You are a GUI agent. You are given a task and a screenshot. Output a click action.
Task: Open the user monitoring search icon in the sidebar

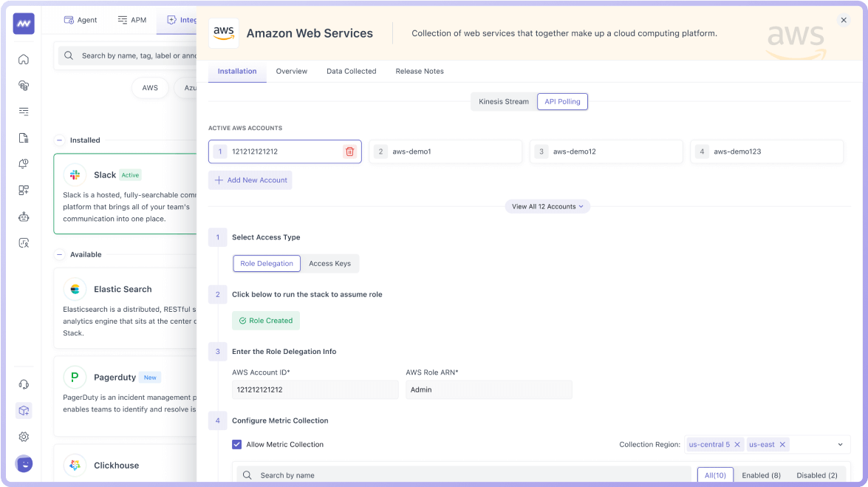(x=24, y=242)
